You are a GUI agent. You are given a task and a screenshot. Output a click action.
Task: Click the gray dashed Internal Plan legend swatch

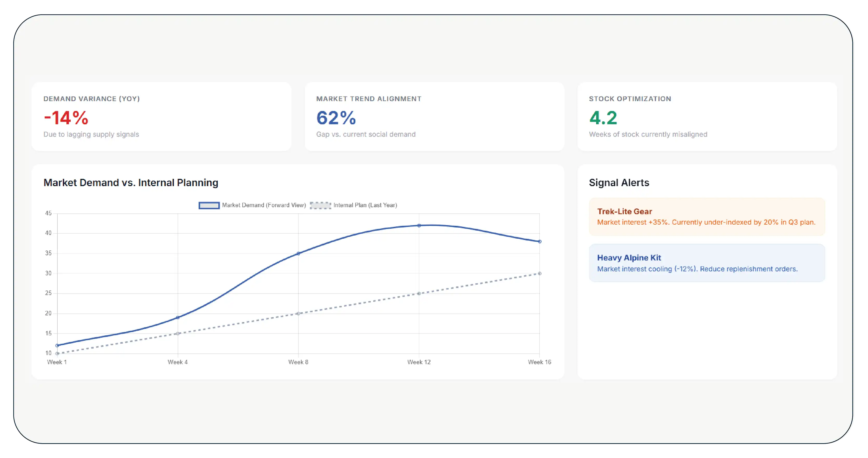(x=320, y=205)
